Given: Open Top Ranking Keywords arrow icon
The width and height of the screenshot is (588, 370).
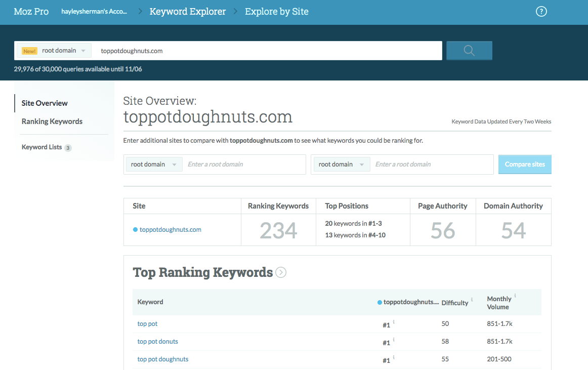Looking at the screenshot, I should click(x=281, y=272).
